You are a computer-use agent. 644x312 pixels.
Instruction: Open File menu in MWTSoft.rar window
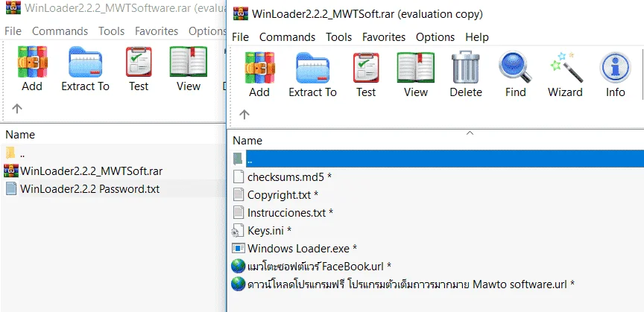coord(241,37)
